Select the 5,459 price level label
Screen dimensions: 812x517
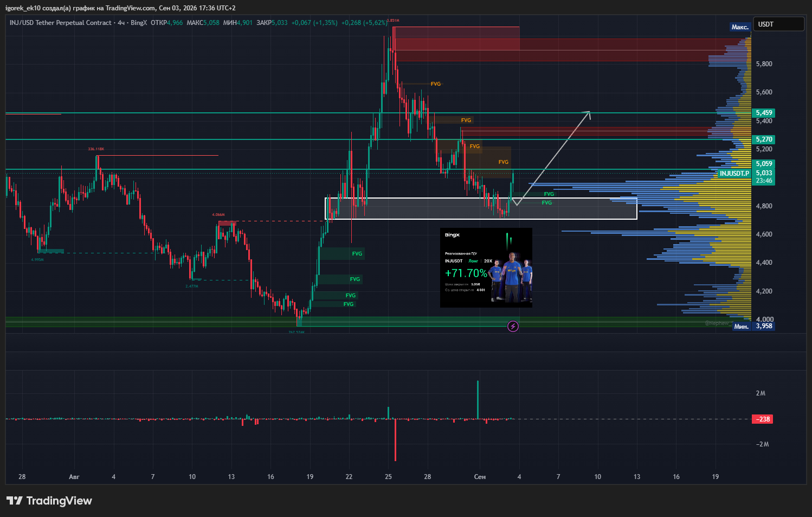click(x=764, y=113)
